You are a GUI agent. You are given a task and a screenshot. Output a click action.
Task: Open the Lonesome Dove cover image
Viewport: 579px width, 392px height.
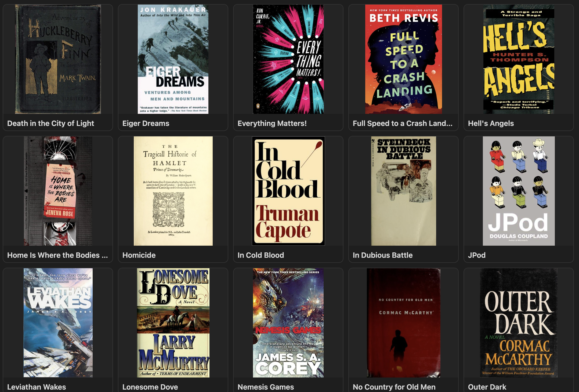click(x=173, y=323)
